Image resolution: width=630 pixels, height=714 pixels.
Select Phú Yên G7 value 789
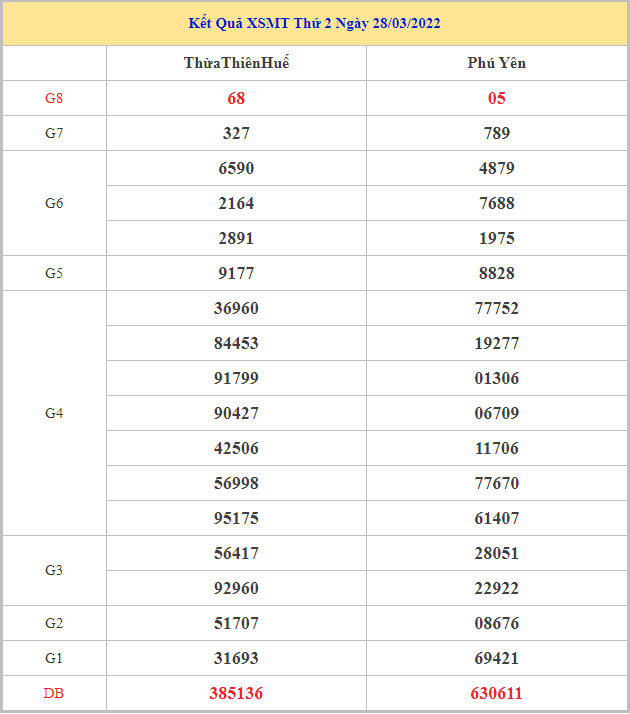point(496,133)
